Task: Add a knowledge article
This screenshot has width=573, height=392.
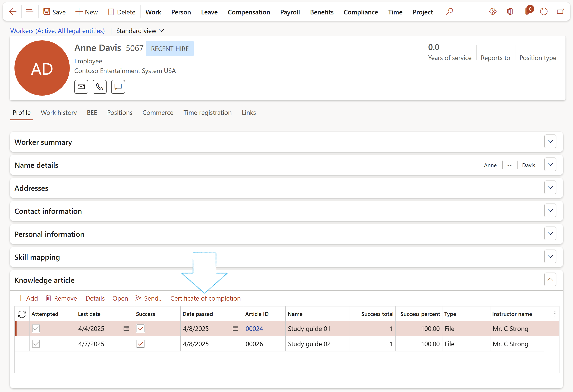Action: 28,298
